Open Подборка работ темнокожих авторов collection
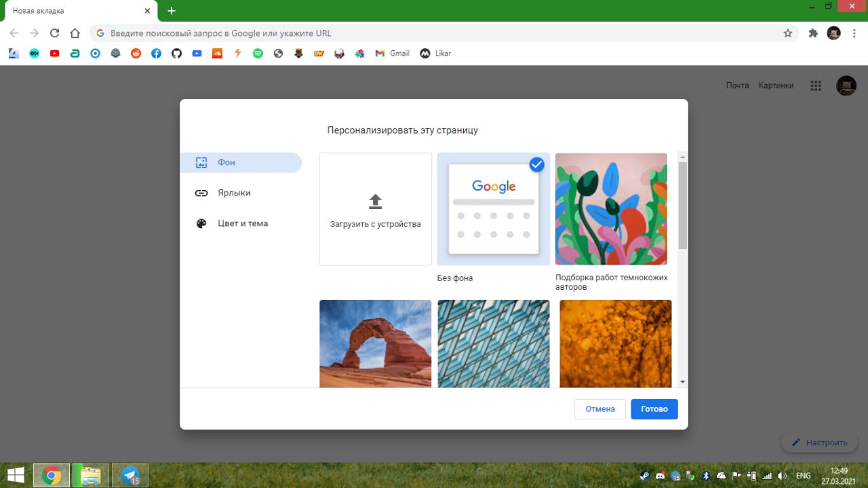 [611, 209]
